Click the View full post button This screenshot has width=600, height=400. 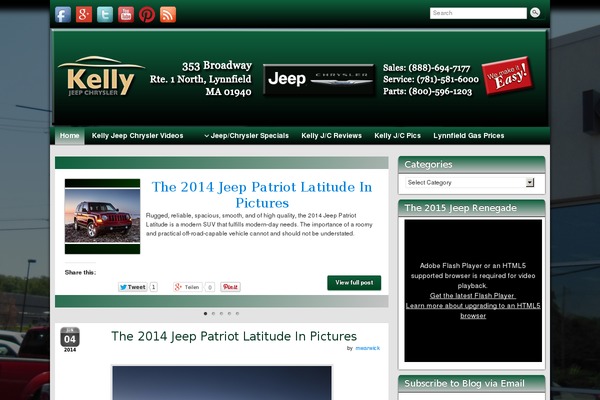click(x=354, y=283)
